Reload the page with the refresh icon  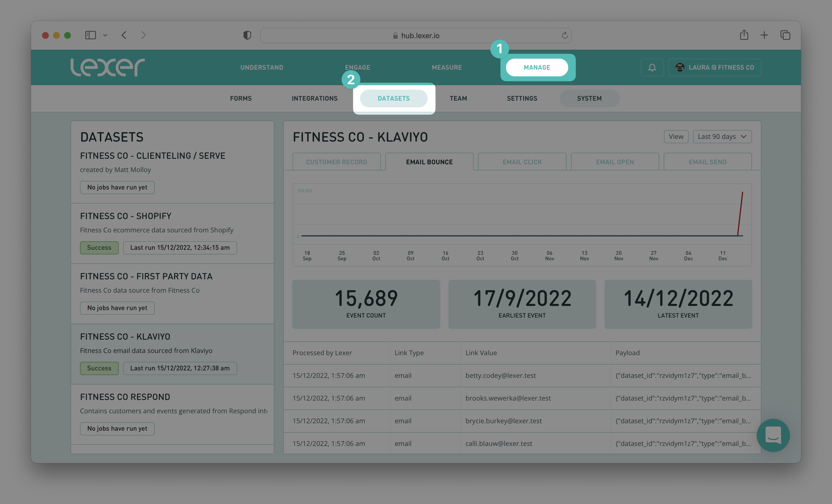coord(565,35)
